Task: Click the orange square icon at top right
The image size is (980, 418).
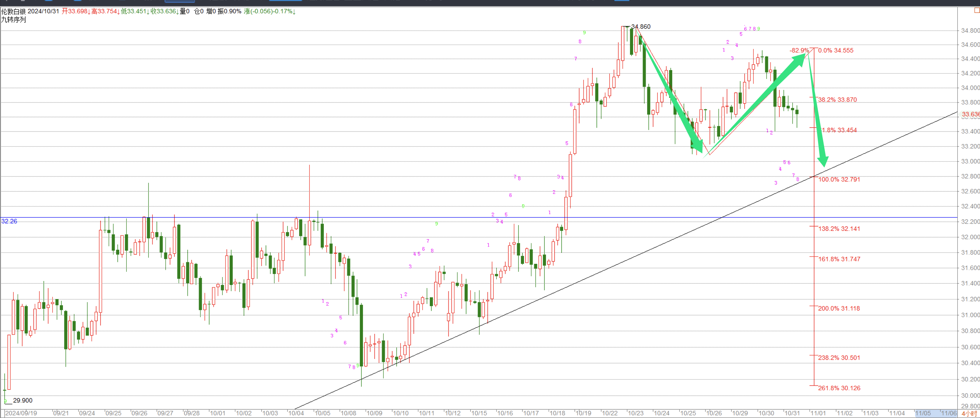Action: pos(976,11)
